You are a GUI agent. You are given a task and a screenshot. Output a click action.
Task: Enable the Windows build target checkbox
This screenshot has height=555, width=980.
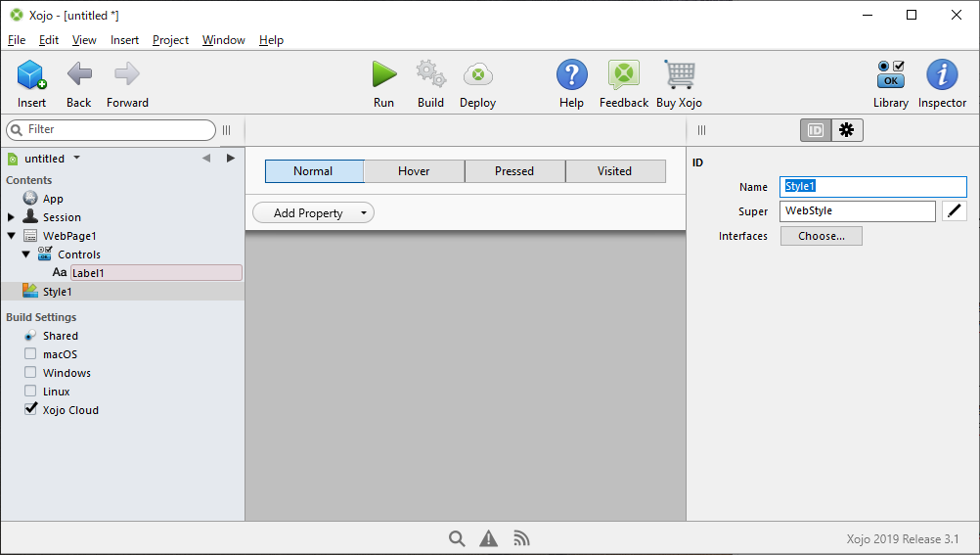(30, 372)
